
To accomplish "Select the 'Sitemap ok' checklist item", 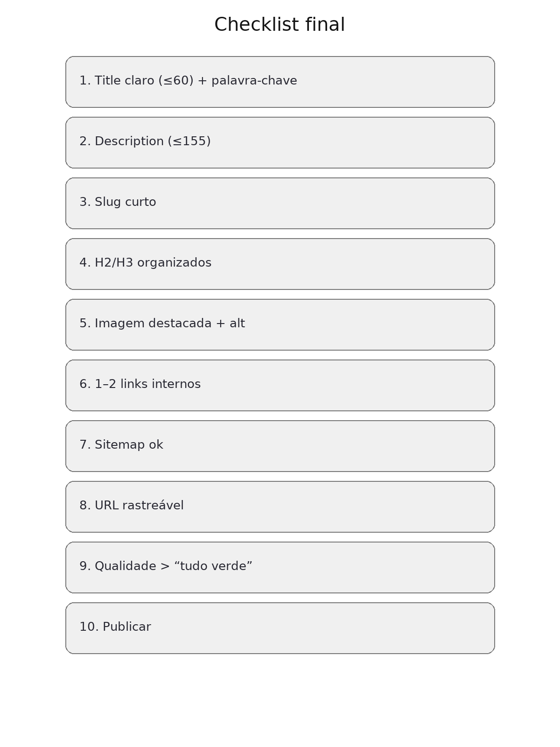I will [280, 446].
